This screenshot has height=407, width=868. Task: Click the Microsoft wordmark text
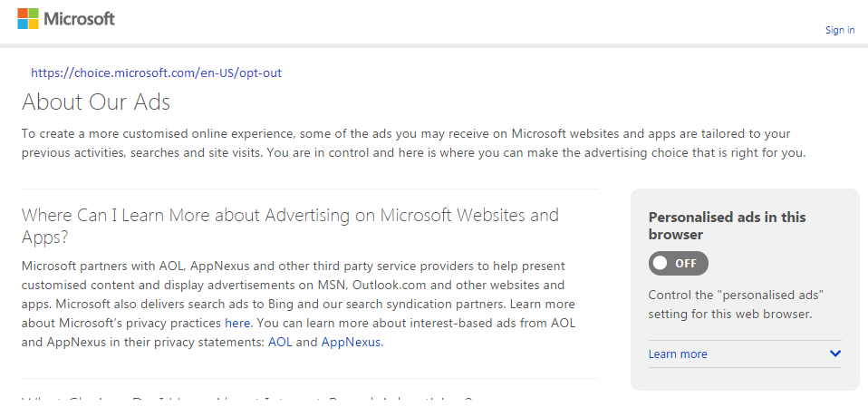pyautogui.click(x=79, y=18)
